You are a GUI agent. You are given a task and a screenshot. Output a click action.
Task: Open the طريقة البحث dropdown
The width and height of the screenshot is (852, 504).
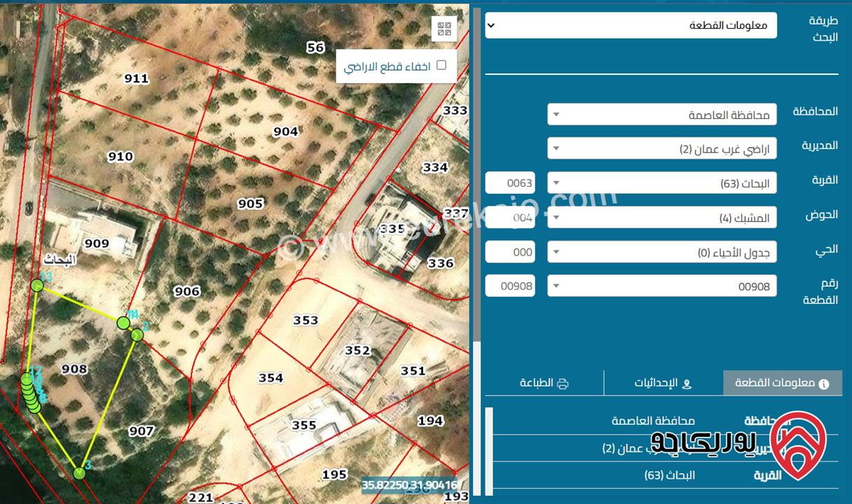click(x=631, y=25)
